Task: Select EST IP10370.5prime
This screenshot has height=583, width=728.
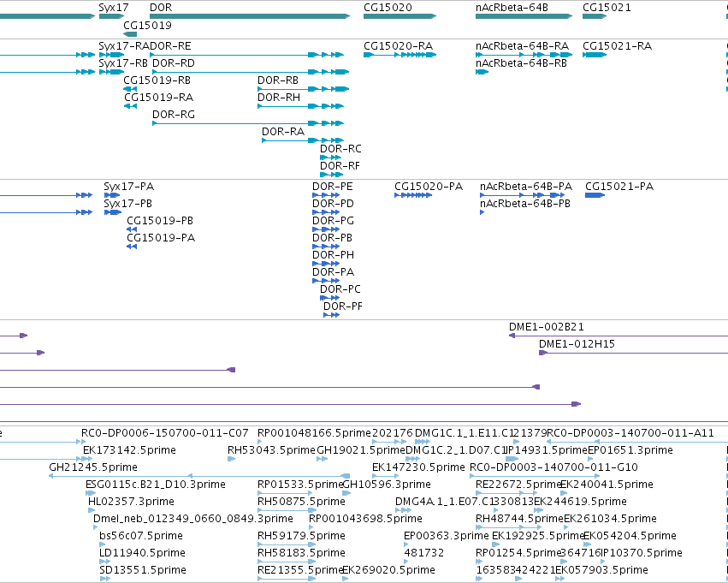Action: [602, 562]
